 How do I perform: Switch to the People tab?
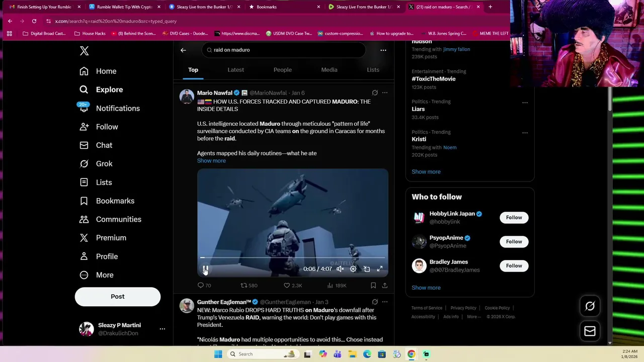pyautogui.click(x=283, y=70)
